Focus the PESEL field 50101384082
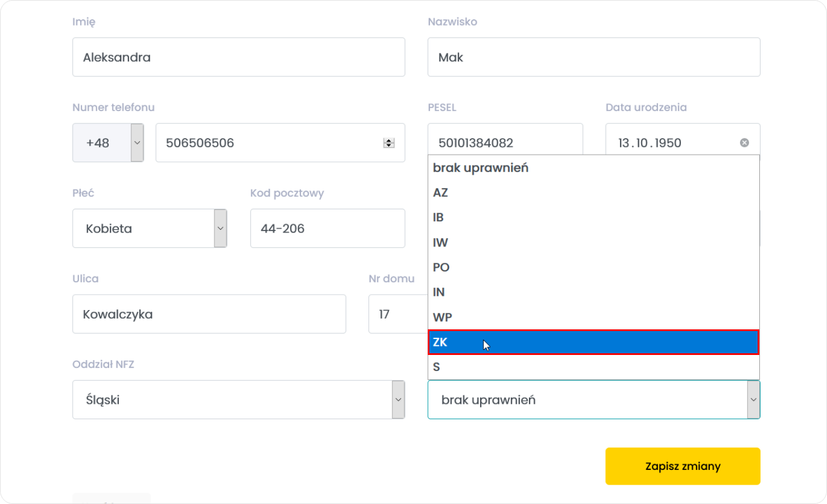Viewport: 827px width, 504px height. coord(505,139)
